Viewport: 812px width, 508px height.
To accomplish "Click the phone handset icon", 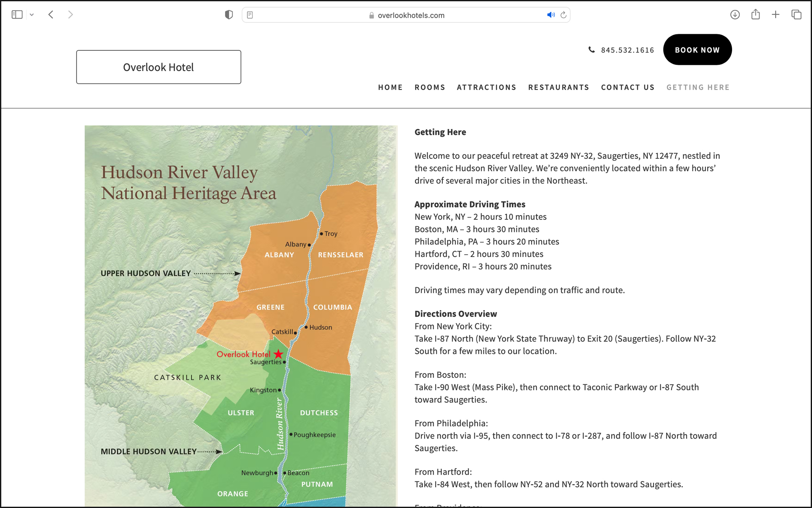I will [x=592, y=50].
